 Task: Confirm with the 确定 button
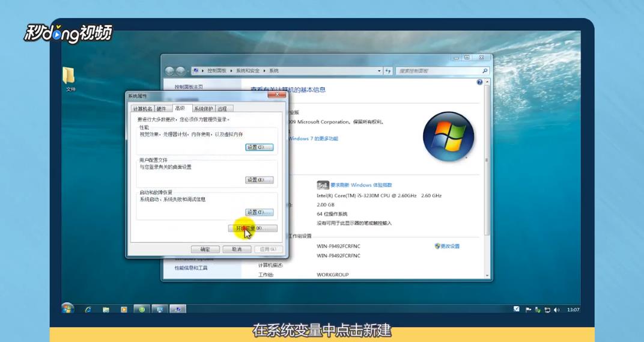point(205,249)
